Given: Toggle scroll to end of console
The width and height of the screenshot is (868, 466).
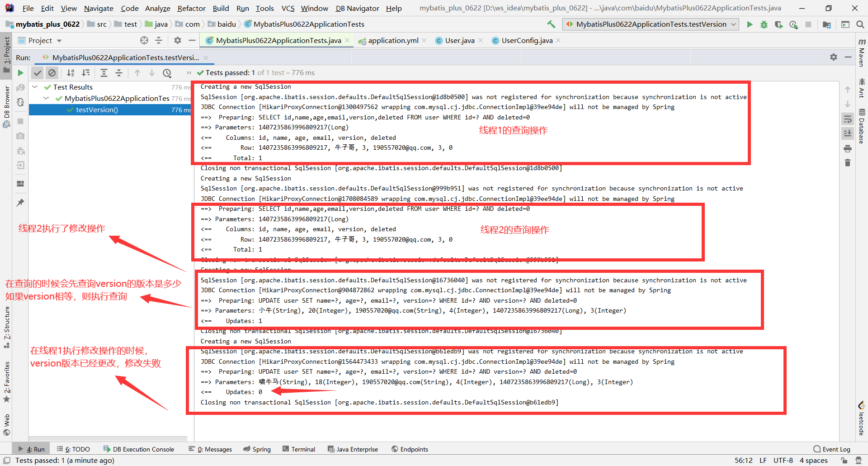Looking at the screenshot, I should click(848, 133).
